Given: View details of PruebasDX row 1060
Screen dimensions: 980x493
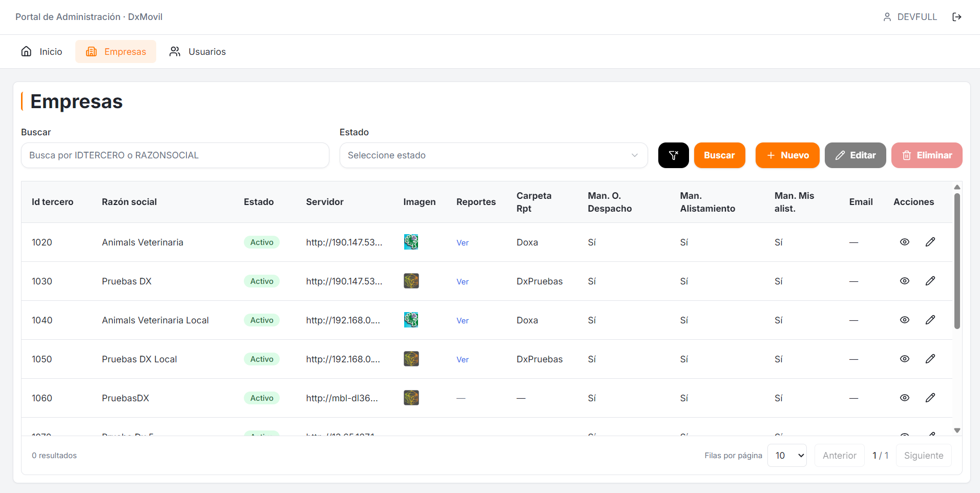Looking at the screenshot, I should [x=905, y=398].
